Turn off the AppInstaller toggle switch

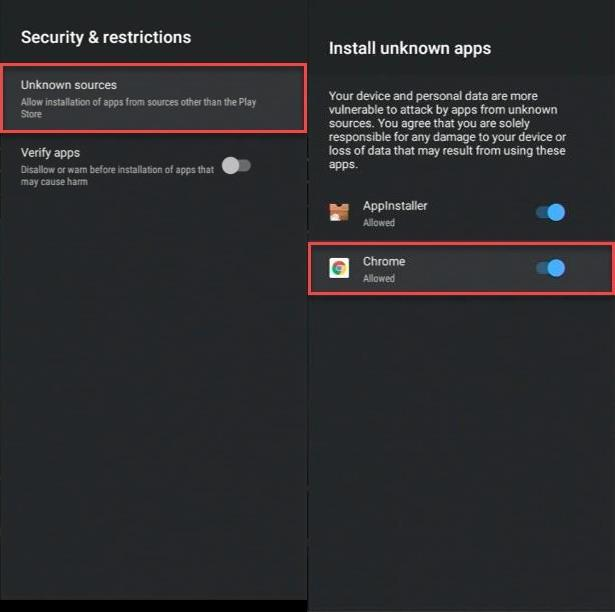click(550, 212)
